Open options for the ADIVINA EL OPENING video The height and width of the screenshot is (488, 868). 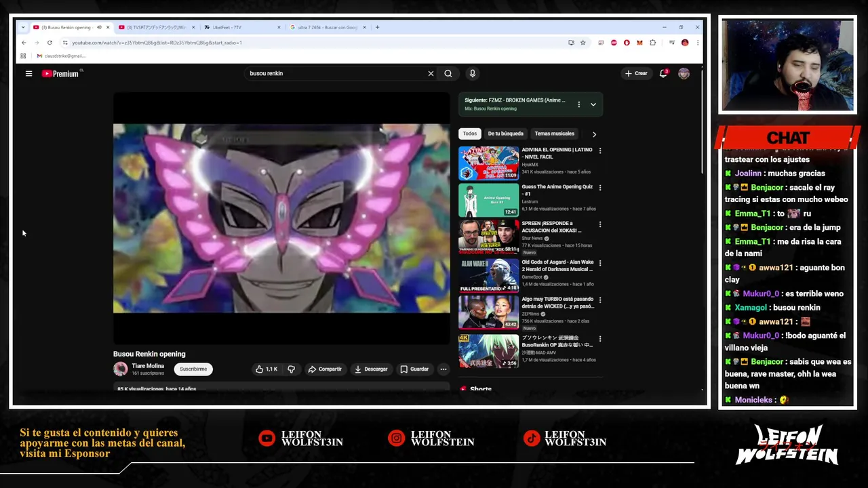pos(599,150)
